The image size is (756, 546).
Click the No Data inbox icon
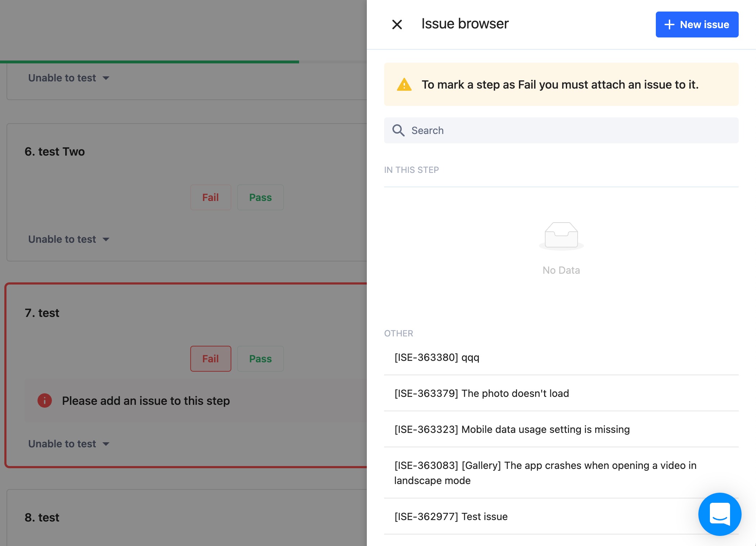point(561,236)
